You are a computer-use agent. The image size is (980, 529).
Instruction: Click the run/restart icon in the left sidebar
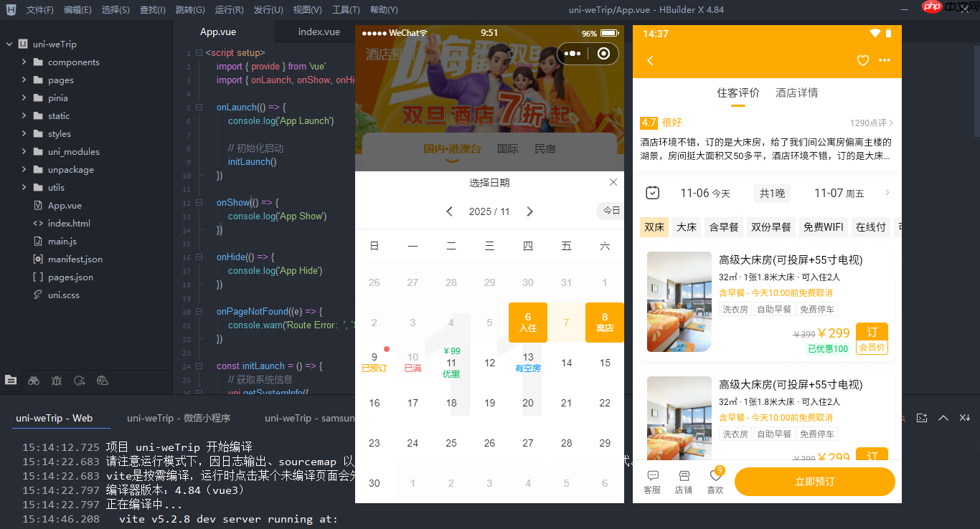79,380
